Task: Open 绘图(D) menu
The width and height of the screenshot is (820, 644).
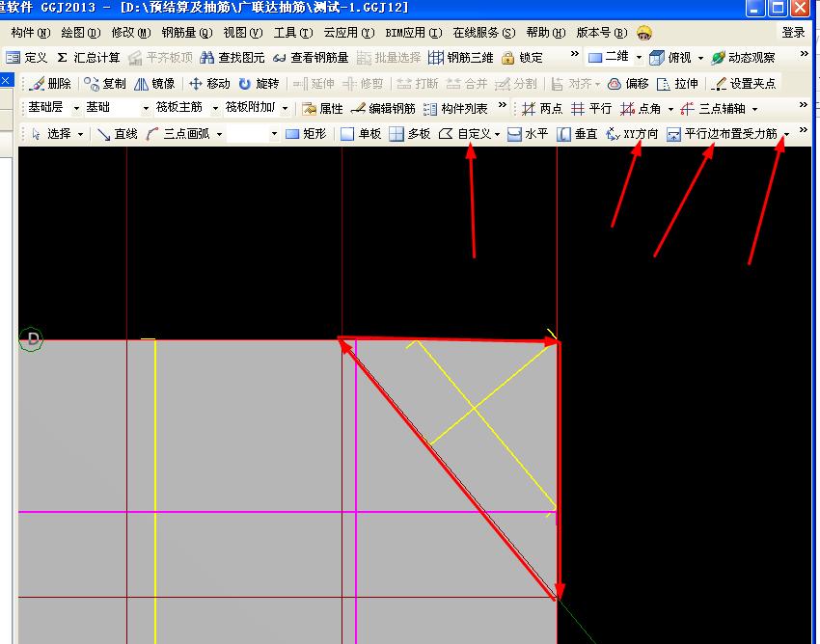Action: (x=80, y=33)
